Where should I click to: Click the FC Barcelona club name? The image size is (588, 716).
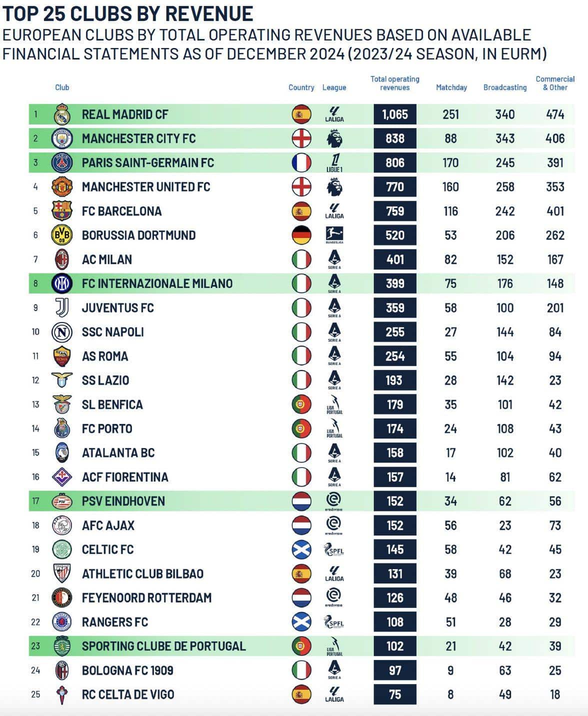coord(122,211)
